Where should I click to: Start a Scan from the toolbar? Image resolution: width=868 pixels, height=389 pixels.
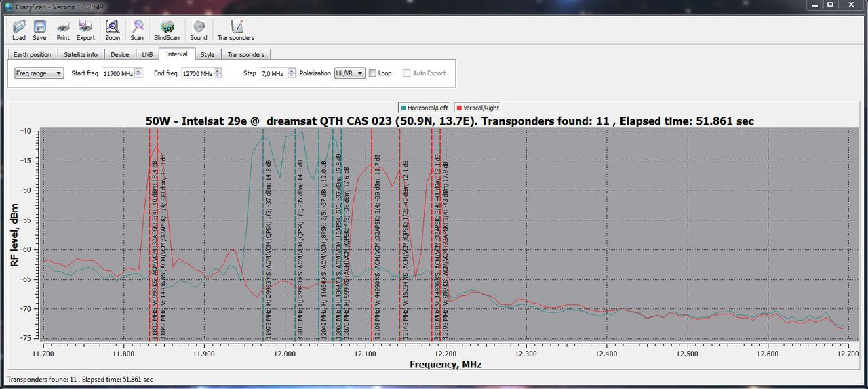137,28
